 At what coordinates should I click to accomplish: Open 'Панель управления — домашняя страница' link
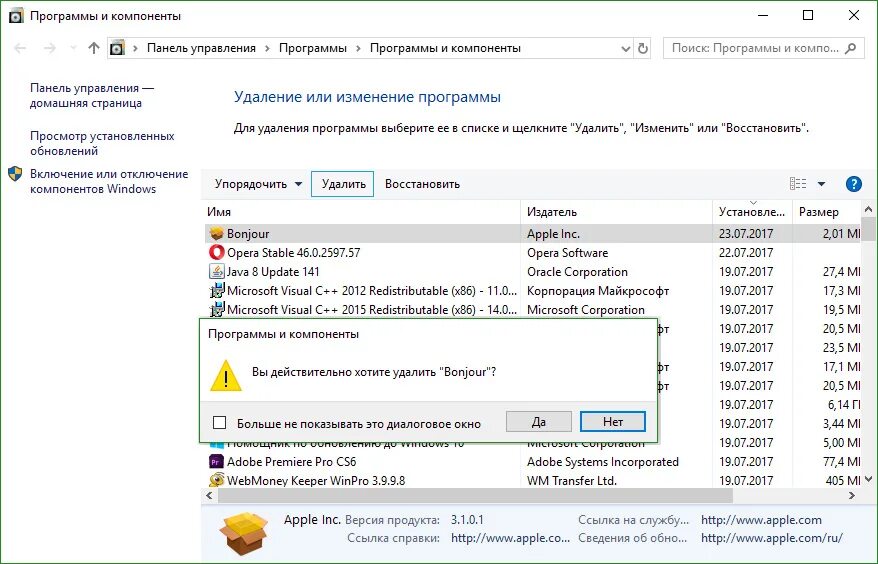point(92,96)
